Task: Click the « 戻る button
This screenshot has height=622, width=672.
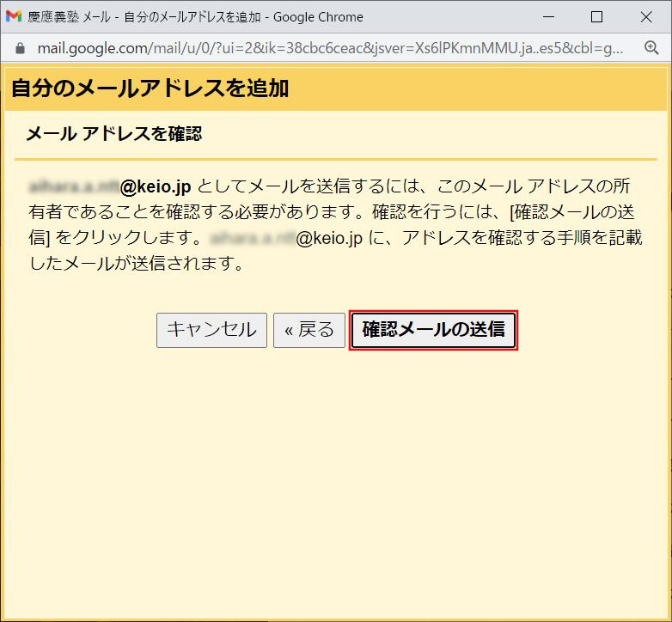Action: [309, 330]
